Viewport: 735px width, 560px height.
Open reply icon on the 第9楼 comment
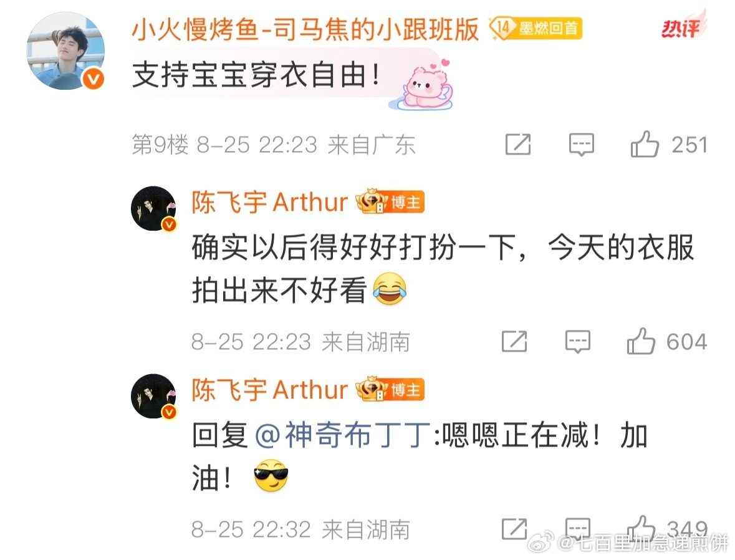581,145
